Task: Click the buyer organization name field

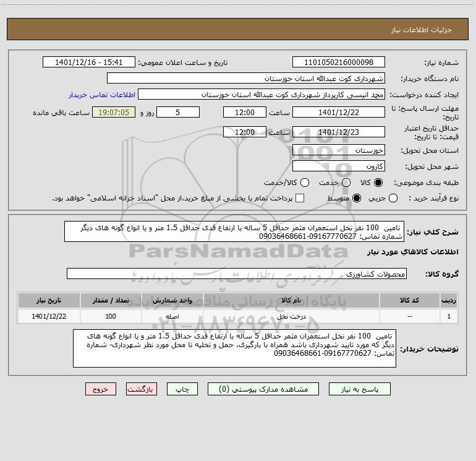Action: point(246,79)
